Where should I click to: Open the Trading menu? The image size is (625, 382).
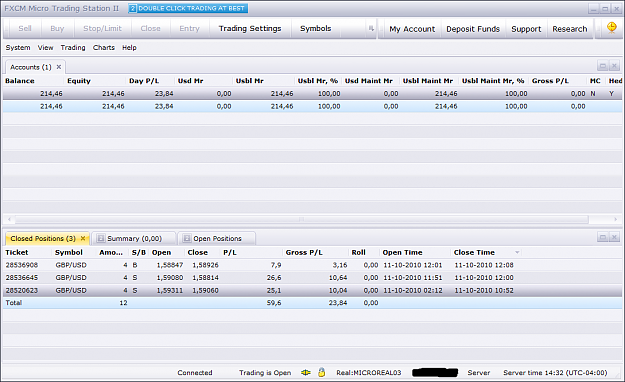73,47
